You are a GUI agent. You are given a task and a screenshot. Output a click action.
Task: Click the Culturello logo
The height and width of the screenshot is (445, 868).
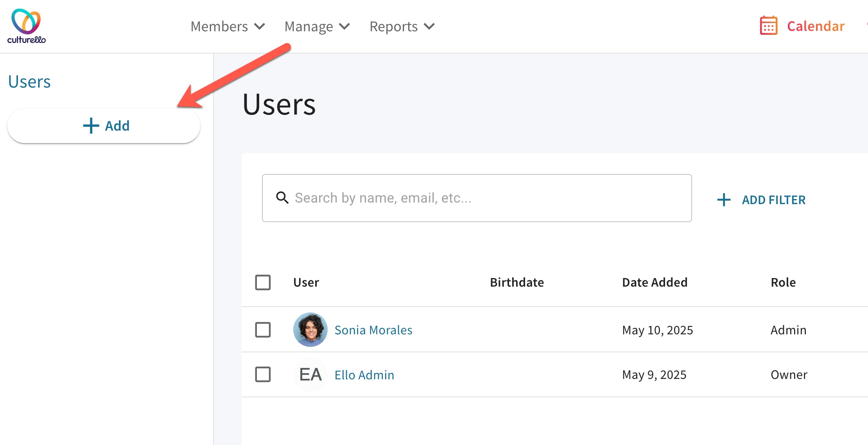tap(26, 26)
